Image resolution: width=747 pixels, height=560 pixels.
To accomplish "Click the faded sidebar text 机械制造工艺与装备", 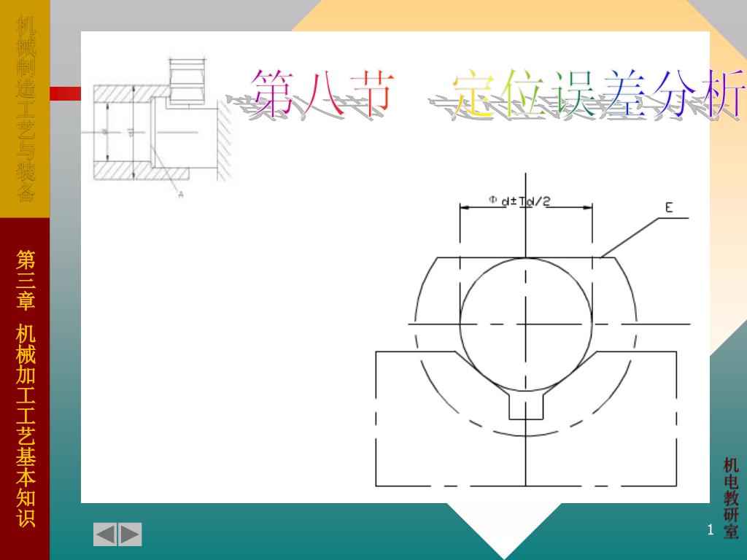I will point(26,109).
